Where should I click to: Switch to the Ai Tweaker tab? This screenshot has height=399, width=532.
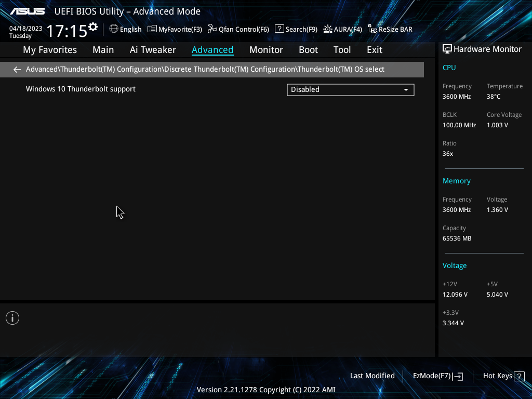tap(153, 50)
